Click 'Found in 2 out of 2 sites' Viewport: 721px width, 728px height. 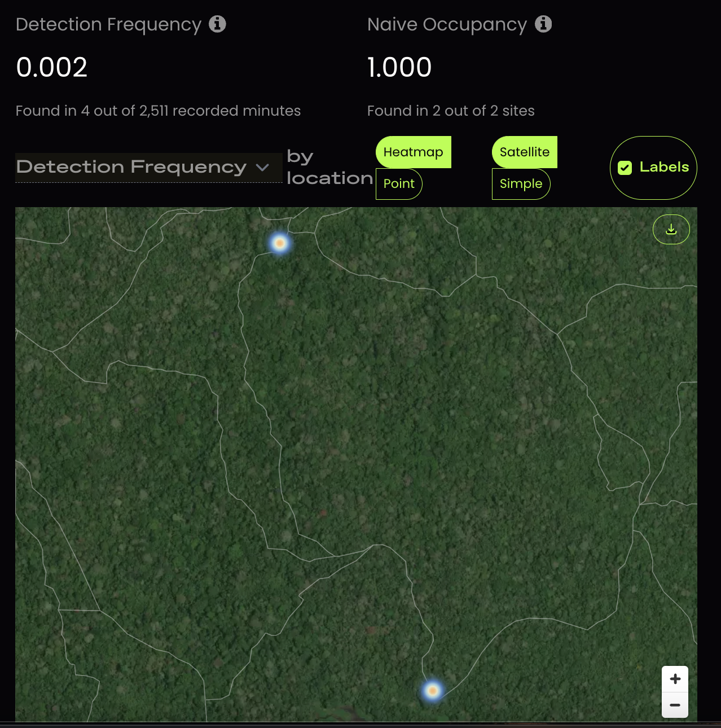[451, 111]
